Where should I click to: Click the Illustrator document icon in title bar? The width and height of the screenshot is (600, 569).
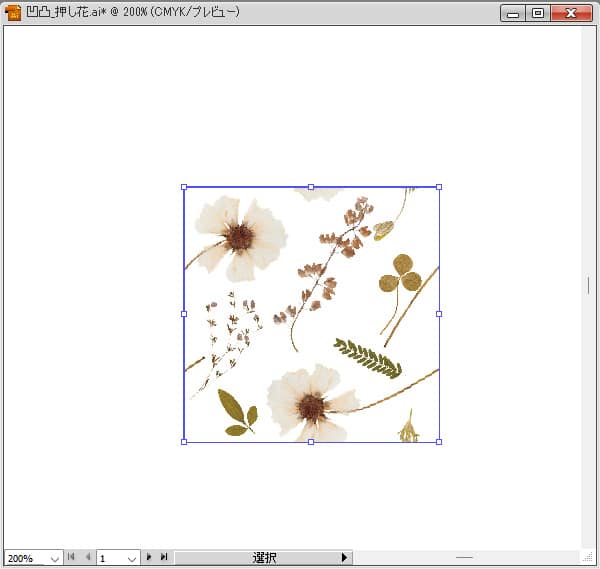(13, 13)
